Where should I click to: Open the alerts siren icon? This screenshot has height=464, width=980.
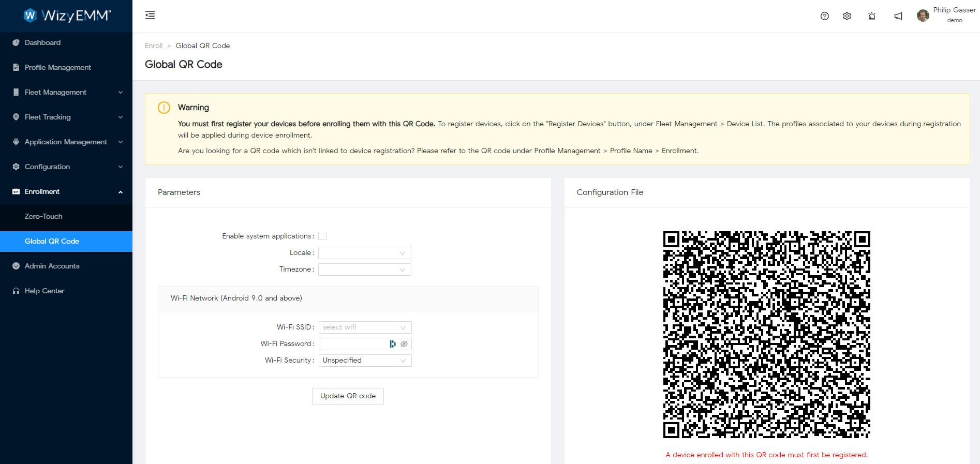pyautogui.click(x=872, y=16)
